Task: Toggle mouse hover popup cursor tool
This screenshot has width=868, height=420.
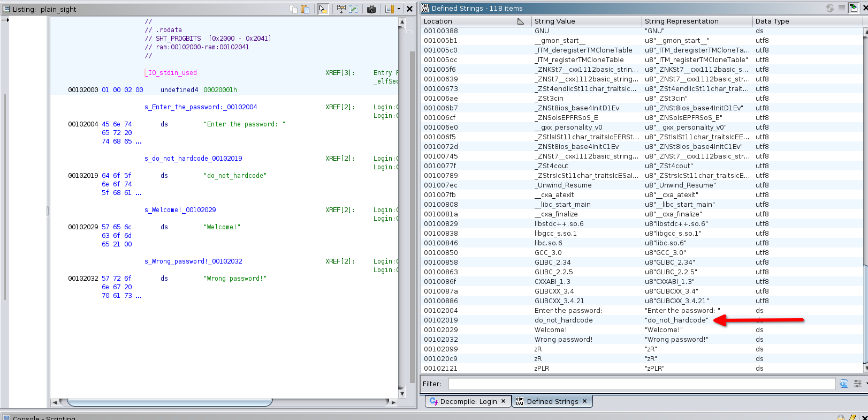Action: [x=323, y=9]
